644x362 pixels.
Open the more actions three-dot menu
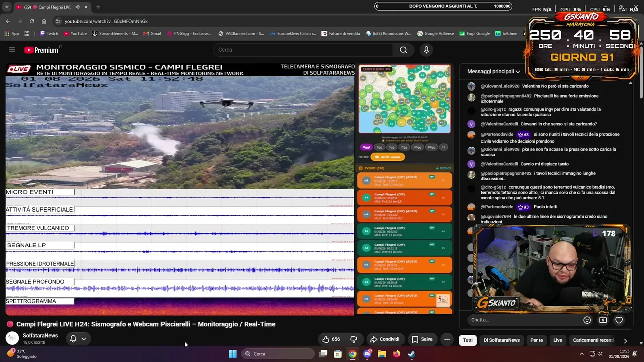click(x=447, y=339)
